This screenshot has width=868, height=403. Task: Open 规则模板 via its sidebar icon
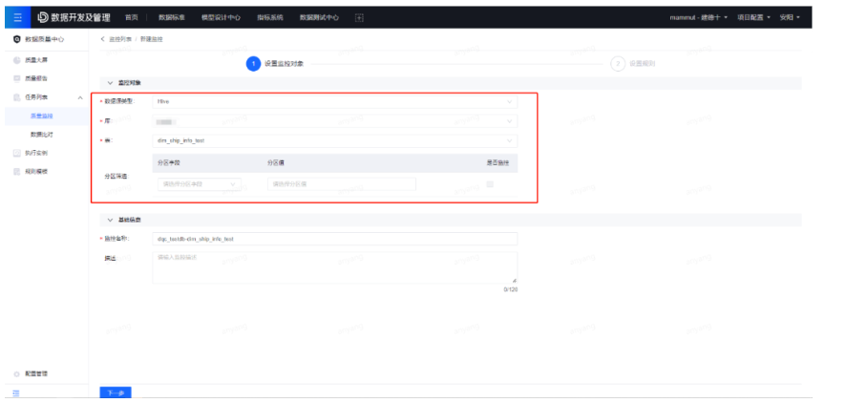click(16, 172)
